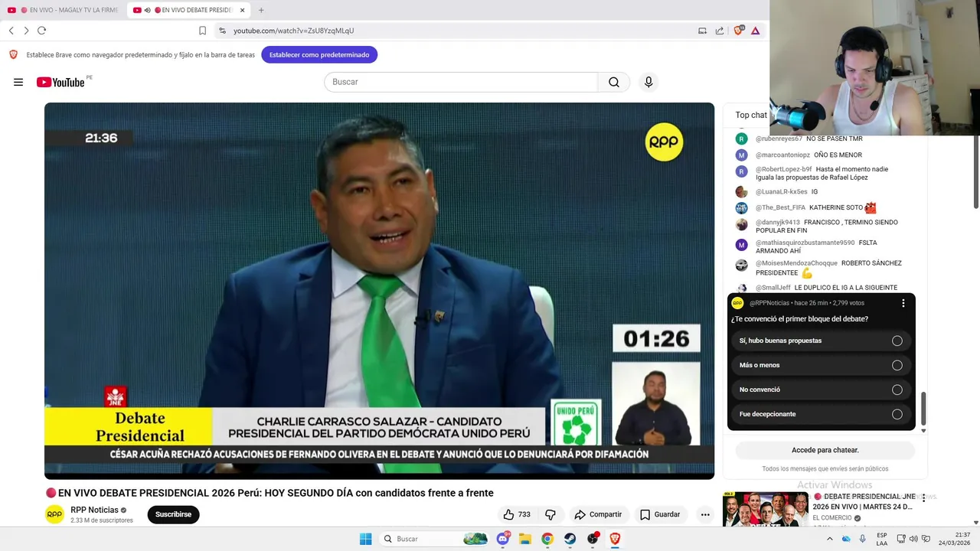This screenshot has width=980, height=551.
Task: Reload the page with the refresh icon
Action: click(x=41, y=31)
